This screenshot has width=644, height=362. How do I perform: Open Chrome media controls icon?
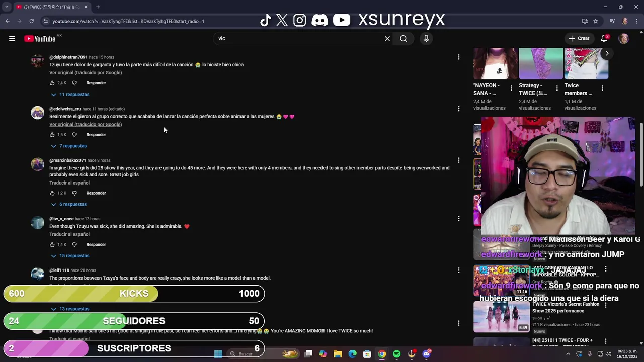[x=612, y=21]
